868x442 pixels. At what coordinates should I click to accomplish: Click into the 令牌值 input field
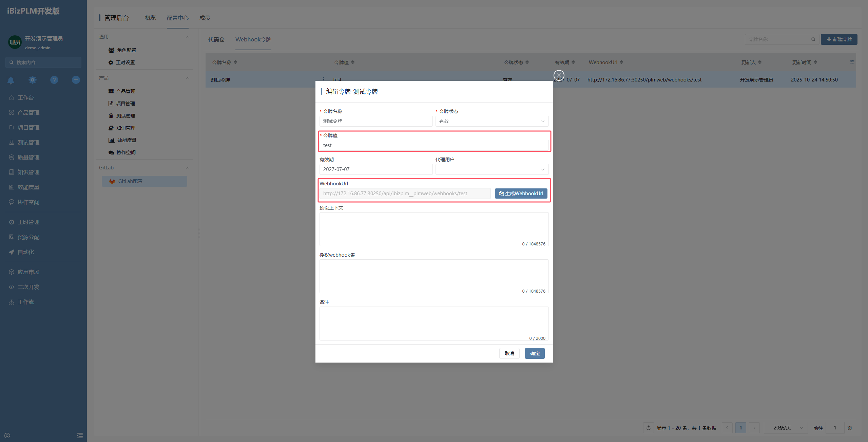tap(433, 145)
